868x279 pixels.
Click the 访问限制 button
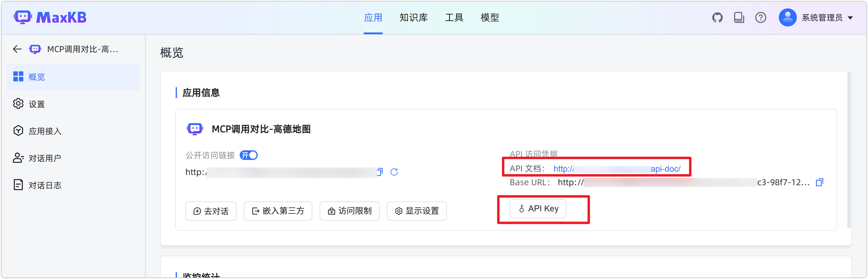point(349,211)
